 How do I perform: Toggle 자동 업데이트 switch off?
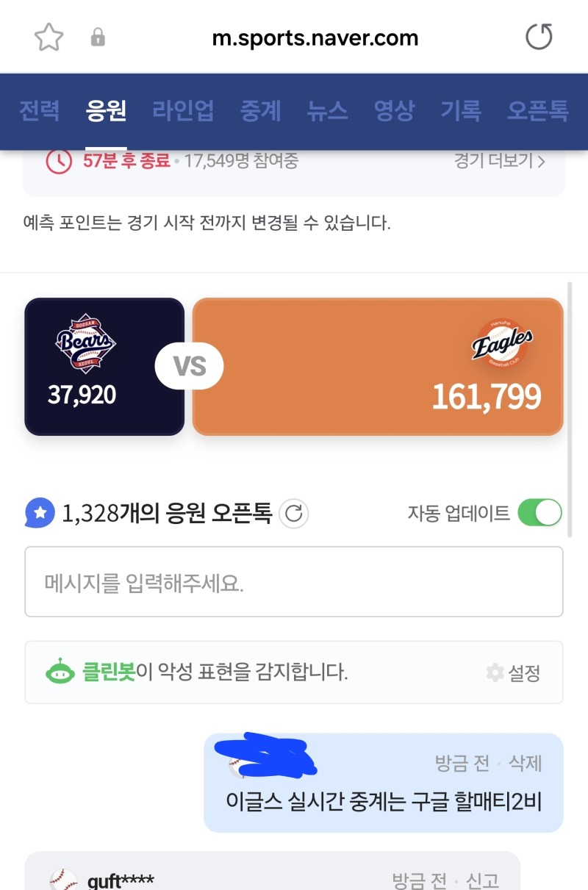(x=539, y=513)
